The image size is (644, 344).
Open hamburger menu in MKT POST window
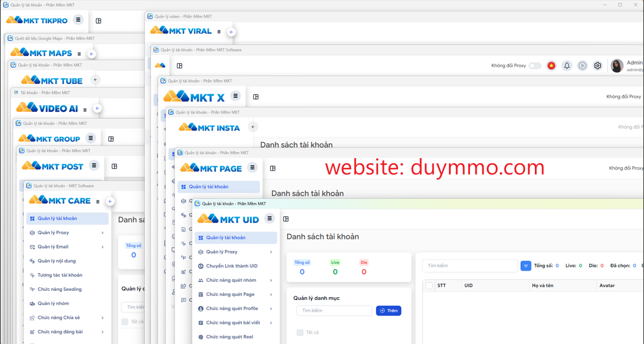[x=94, y=166]
